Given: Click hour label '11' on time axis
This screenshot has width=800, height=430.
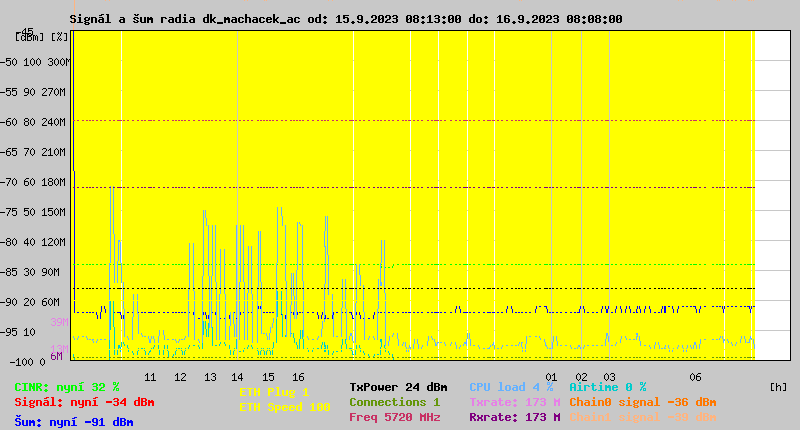Looking at the screenshot, I should point(150,377).
